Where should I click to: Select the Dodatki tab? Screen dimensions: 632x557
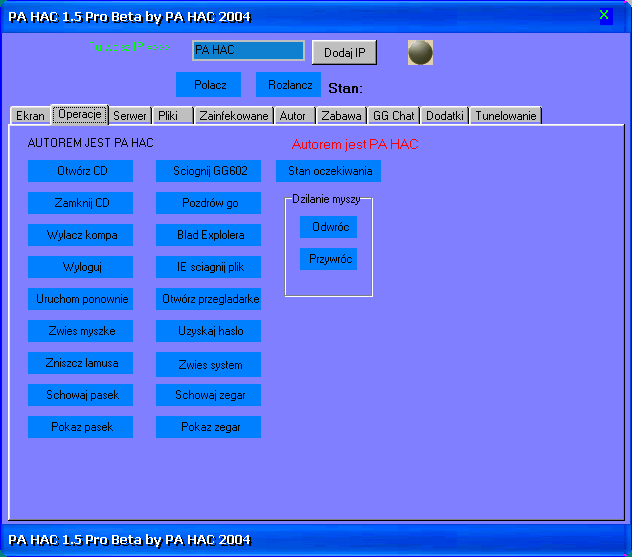coord(445,116)
